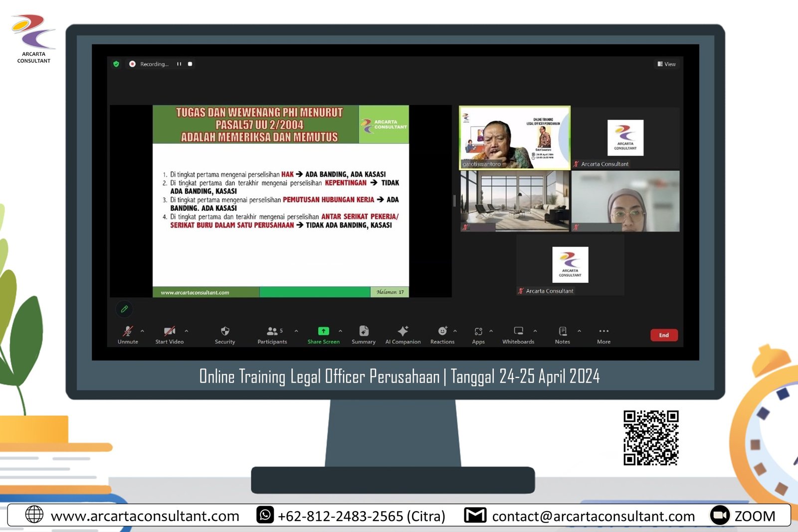
Task: Click the green annotation pencil icon
Action: pyautogui.click(x=124, y=309)
